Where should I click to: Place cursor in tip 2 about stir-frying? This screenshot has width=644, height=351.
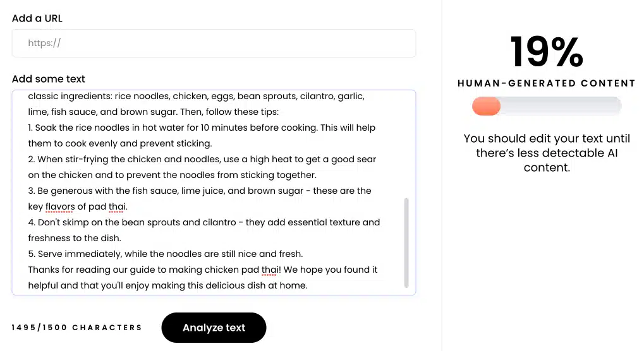click(x=202, y=167)
